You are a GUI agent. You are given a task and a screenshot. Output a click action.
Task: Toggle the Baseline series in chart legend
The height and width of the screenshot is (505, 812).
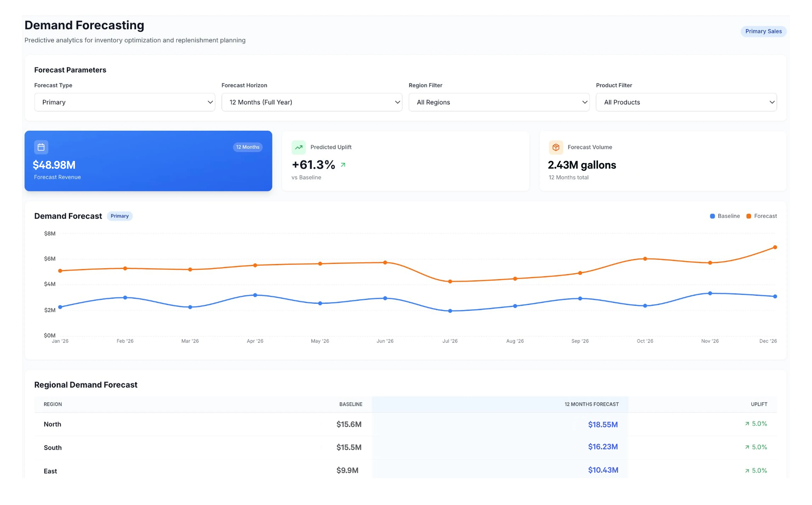coord(725,216)
